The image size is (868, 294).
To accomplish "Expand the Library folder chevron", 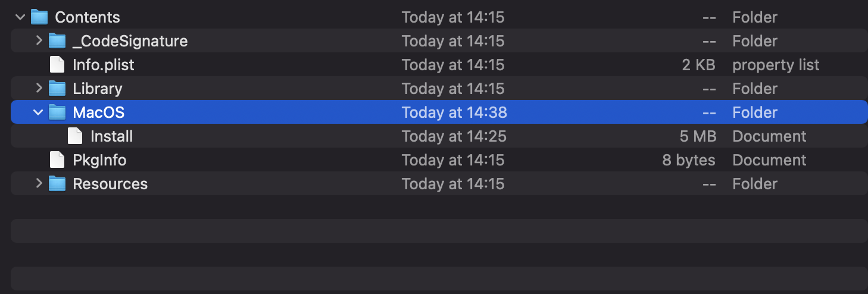I will tap(39, 88).
